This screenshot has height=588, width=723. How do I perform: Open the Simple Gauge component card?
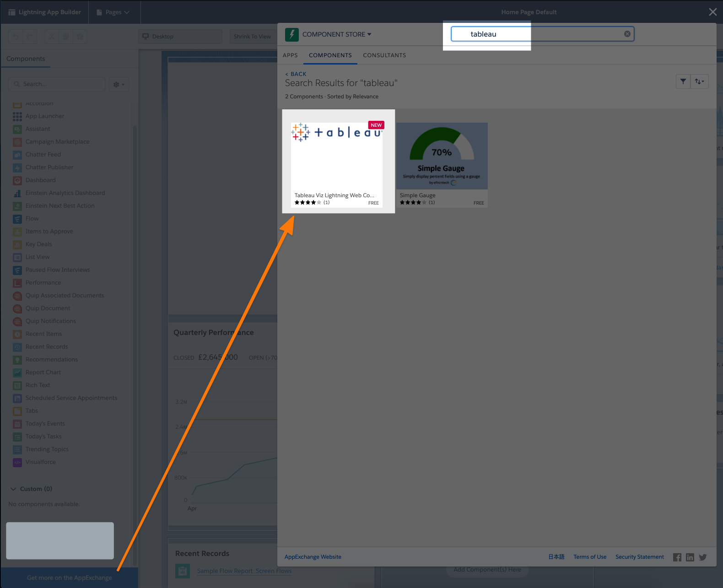pyautogui.click(x=442, y=165)
